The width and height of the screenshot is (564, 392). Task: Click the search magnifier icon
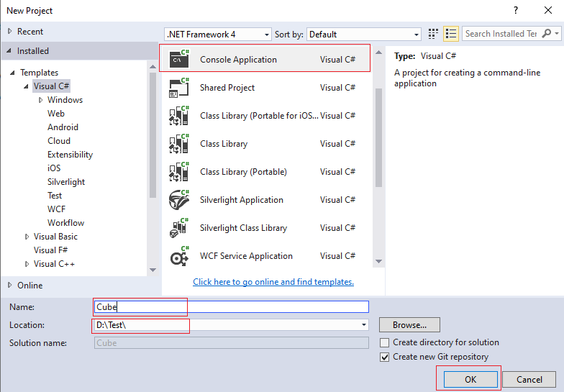point(547,33)
